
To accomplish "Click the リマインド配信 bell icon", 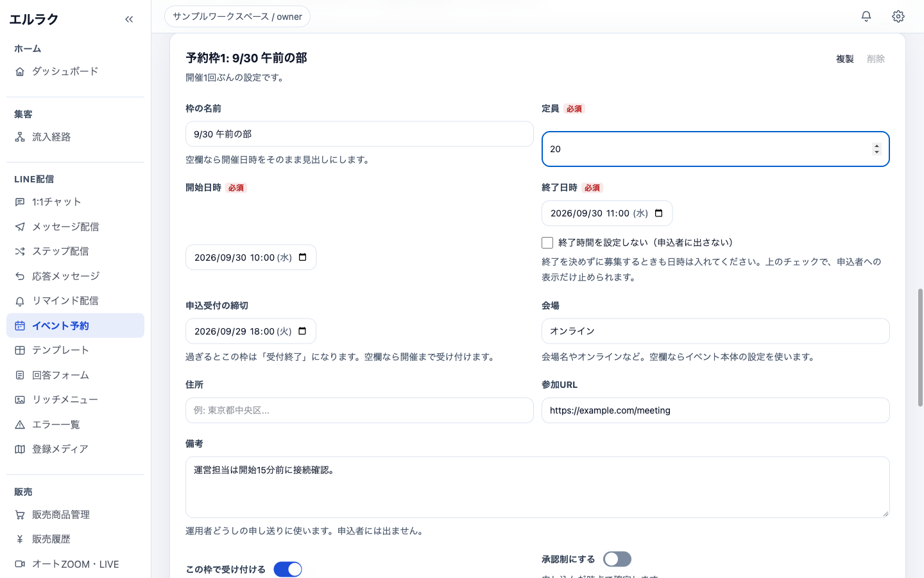I will pos(20,301).
